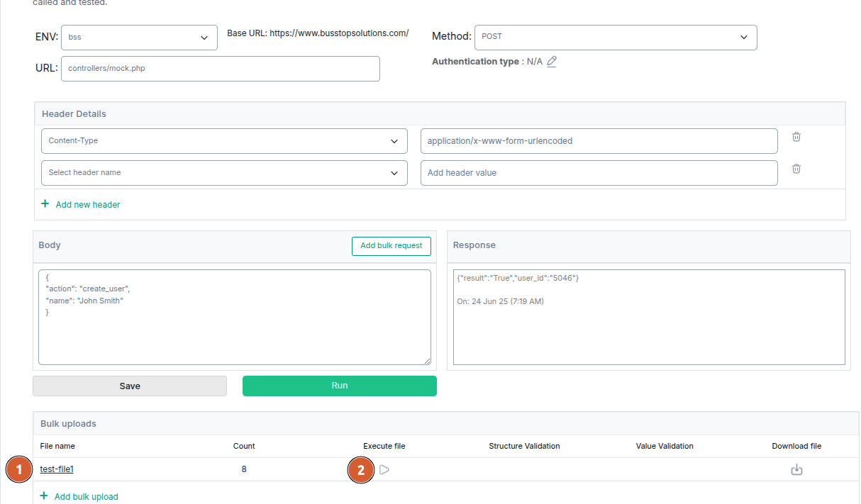Click the pencil icon beside Authentication type
This screenshot has width=861, height=504.
[552, 62]
